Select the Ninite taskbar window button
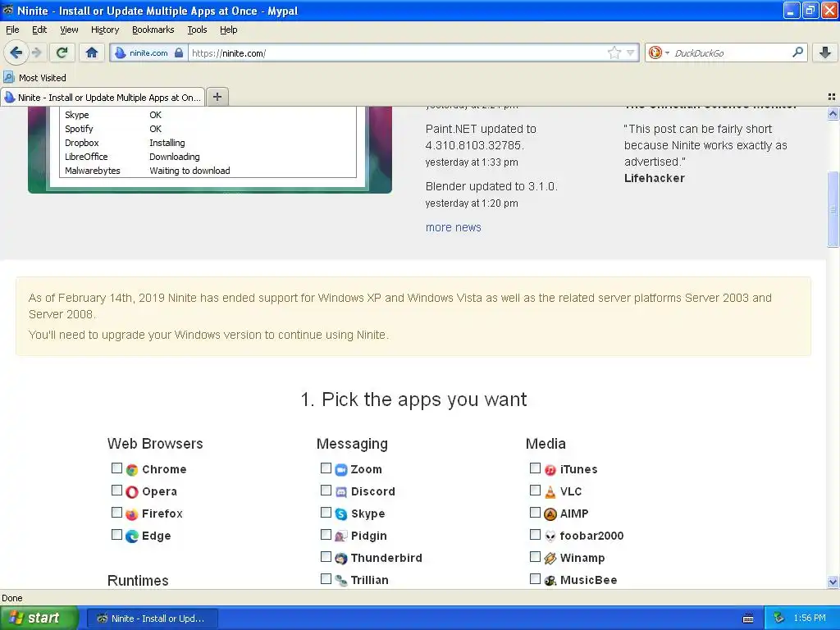This screenshot has height=630, width=840. tap(153, 619)
